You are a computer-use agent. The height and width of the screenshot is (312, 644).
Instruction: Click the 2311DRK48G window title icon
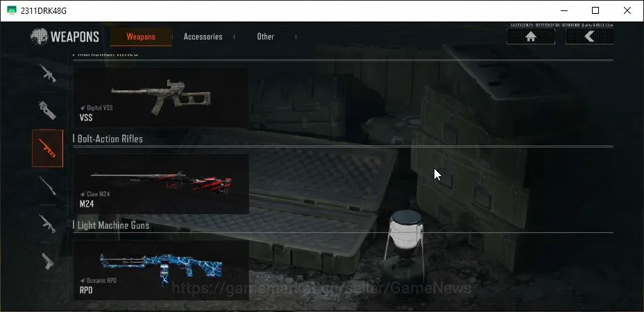(x=12, y=10)
